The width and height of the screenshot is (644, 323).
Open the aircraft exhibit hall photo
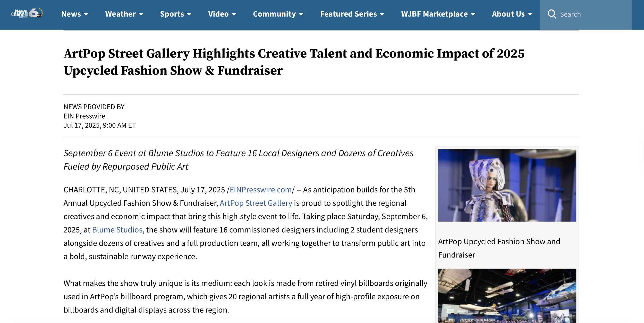pyautogui.click(x=507, y=295)
